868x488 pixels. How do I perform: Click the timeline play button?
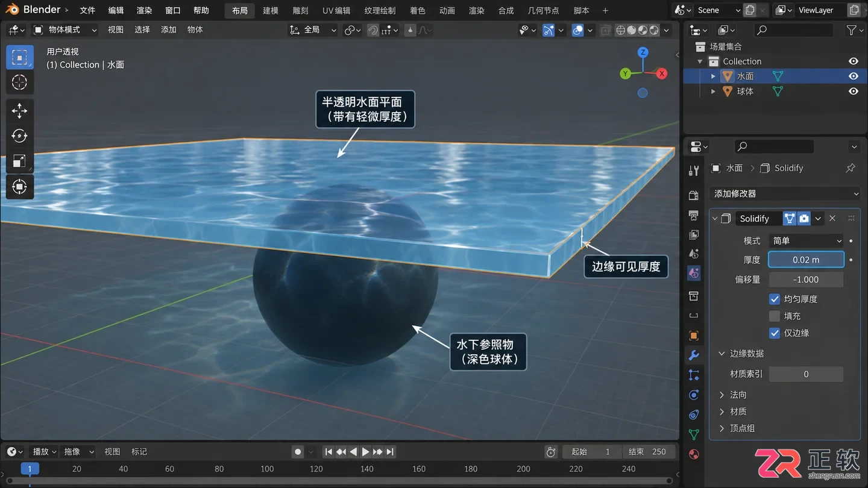pos(365,452)
